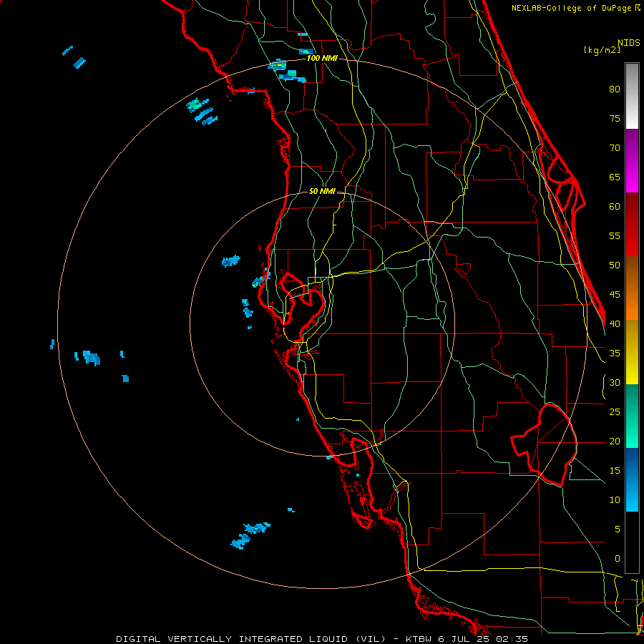
Task: Select the yellow segment of the color bar
Action: (632, 352)
